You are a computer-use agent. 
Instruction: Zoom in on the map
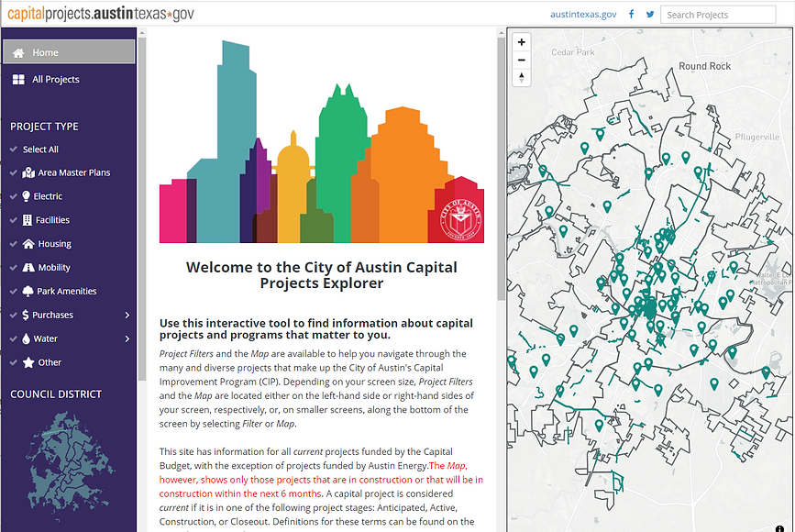[521, 42]
